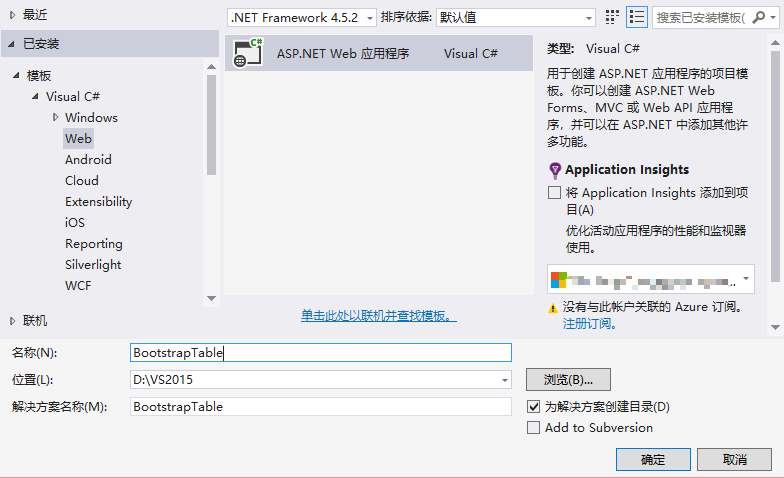Select the Reporting template category
Screen dimensions: 784x478
coord(94,244)
